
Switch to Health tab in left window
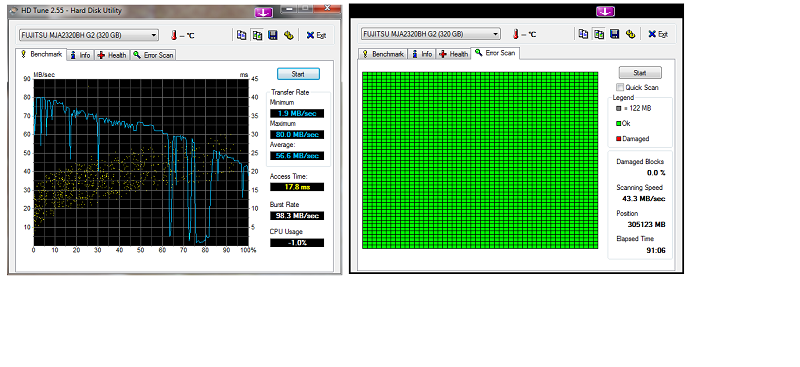coord(112,55)
